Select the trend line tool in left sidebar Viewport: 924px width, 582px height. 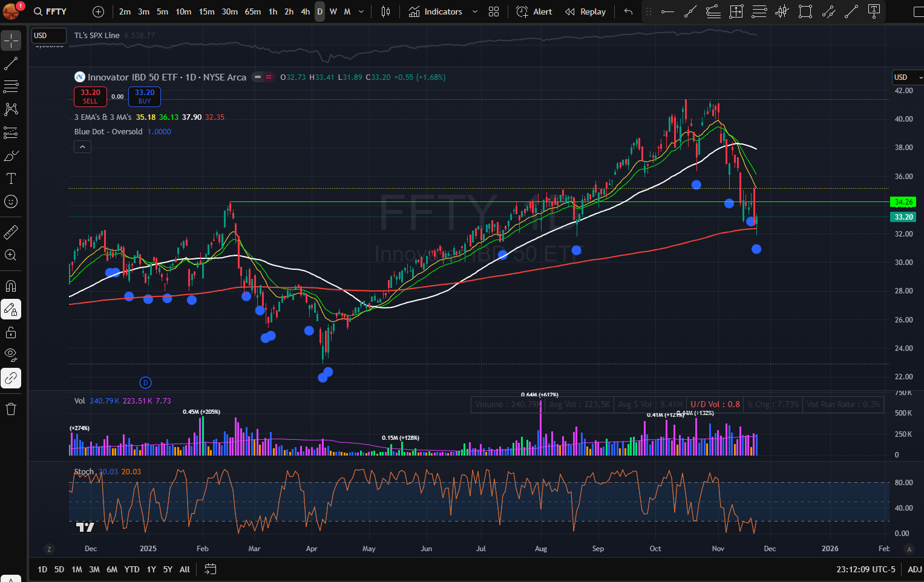(11, 64)
